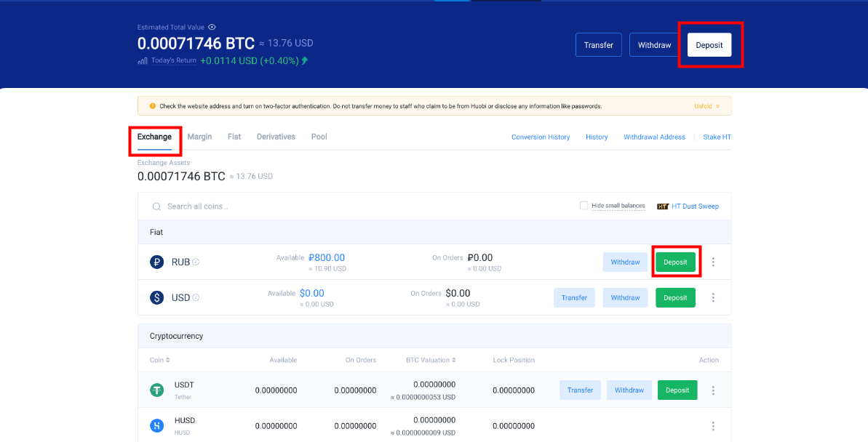The height and width of the screenshot is (442, 868).
Task: Sort the list by Coin column
Action: coord(160,360)
